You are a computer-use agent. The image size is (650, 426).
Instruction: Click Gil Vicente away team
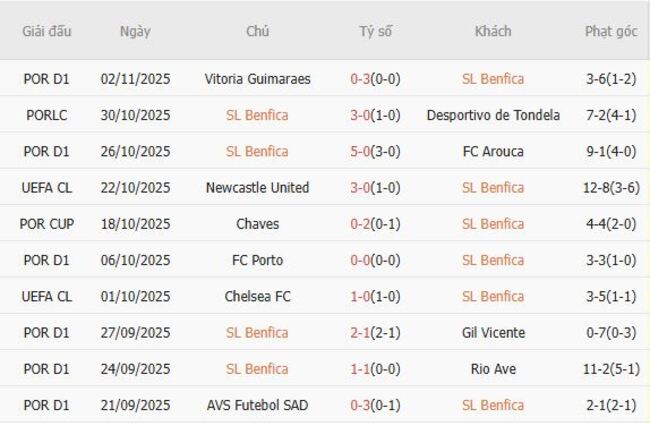click(493, 333)
